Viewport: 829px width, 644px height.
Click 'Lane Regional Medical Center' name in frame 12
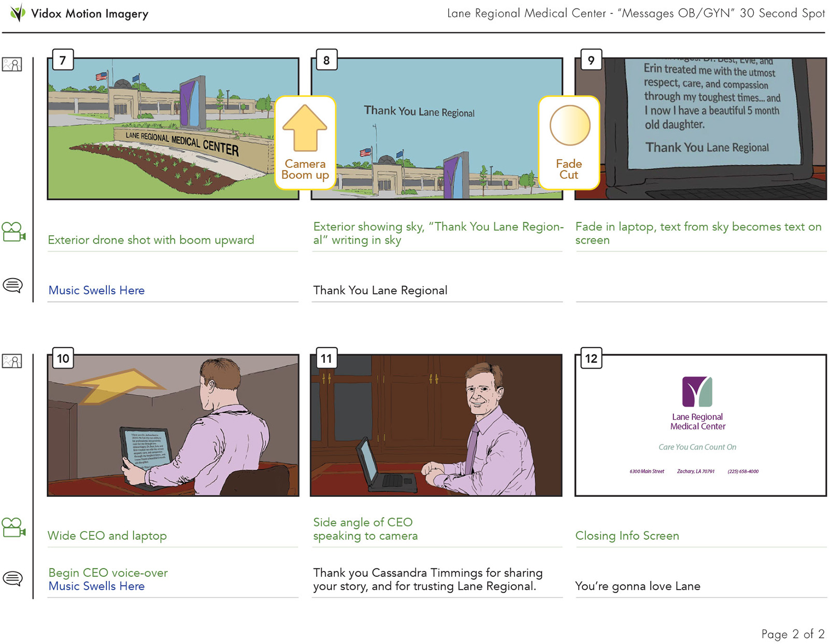[697, 421]
